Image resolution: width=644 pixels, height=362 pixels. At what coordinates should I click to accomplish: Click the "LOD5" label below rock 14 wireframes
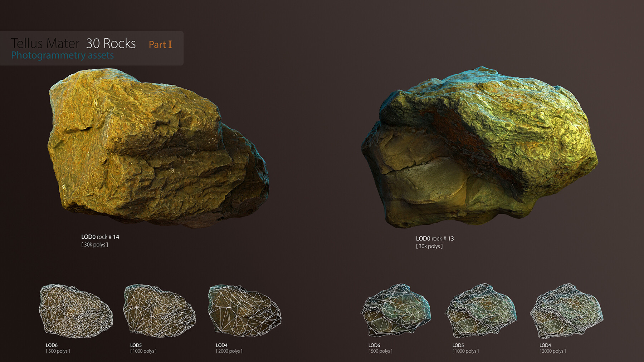136,345
